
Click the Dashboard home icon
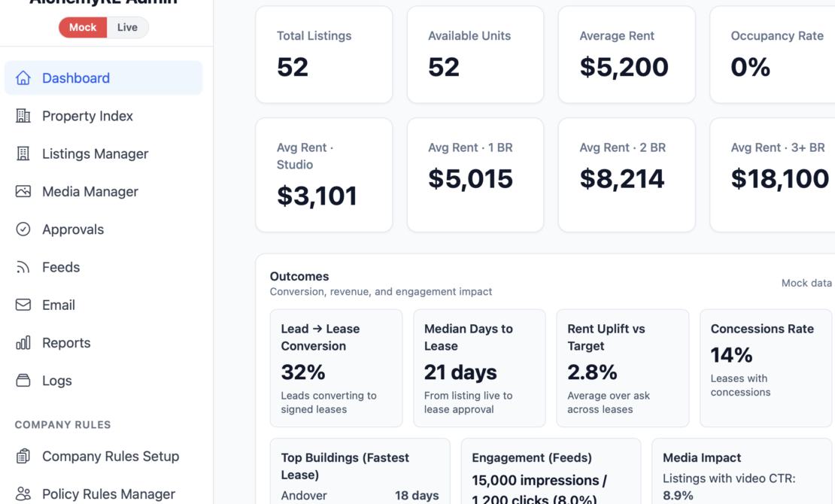pos(23,78)
